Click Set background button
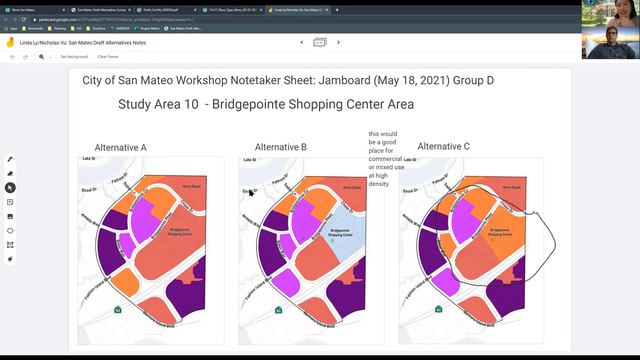 click(74, 57)
